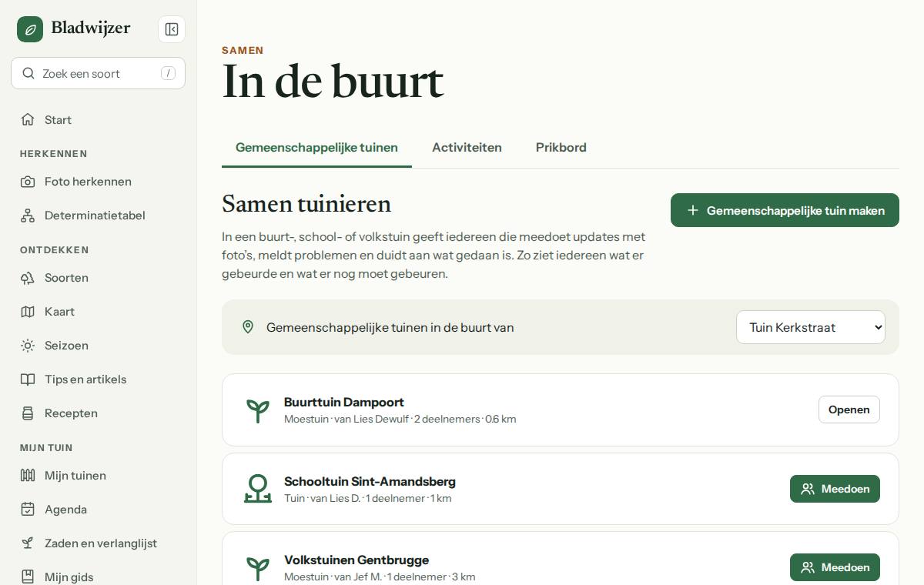924x585 pixels.
Task: Open Buurttuin Dampoort with Openen button
Action: pyautogui.click(x=849, y=409)
